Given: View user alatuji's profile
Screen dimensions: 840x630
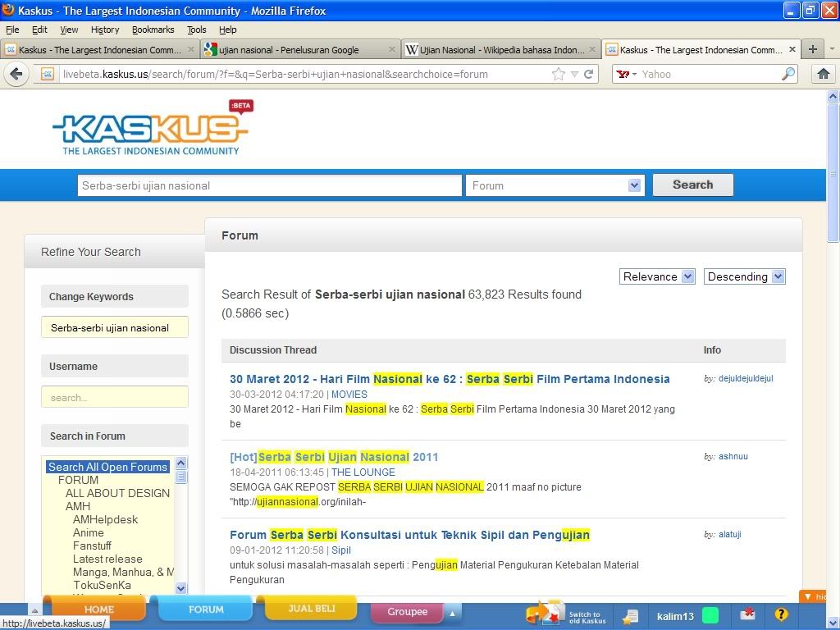Looking at the screenshot, I should point(729,534).
